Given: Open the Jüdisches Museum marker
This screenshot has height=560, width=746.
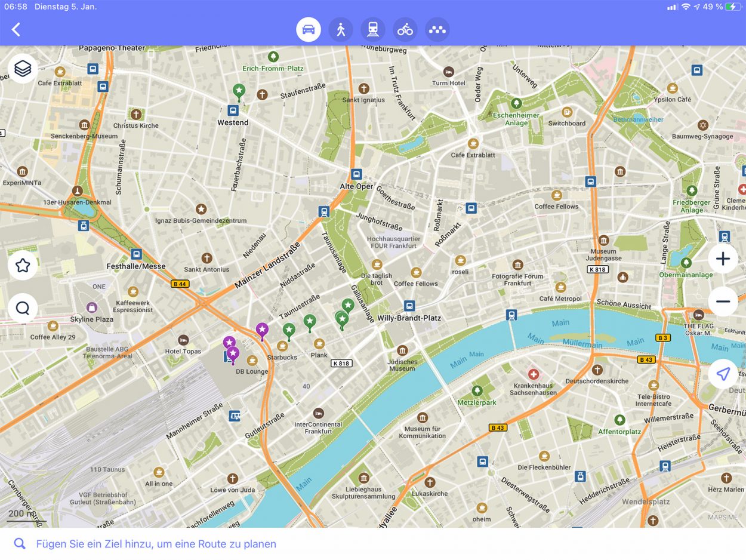Looking at the screenshot, I should pyautogui.click(x=402, y=350).
